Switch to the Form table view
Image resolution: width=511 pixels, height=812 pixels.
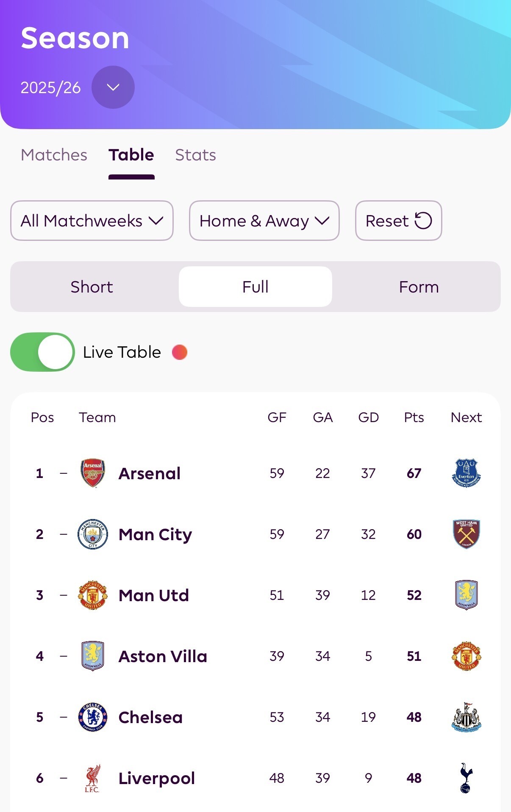coord(419,287)
